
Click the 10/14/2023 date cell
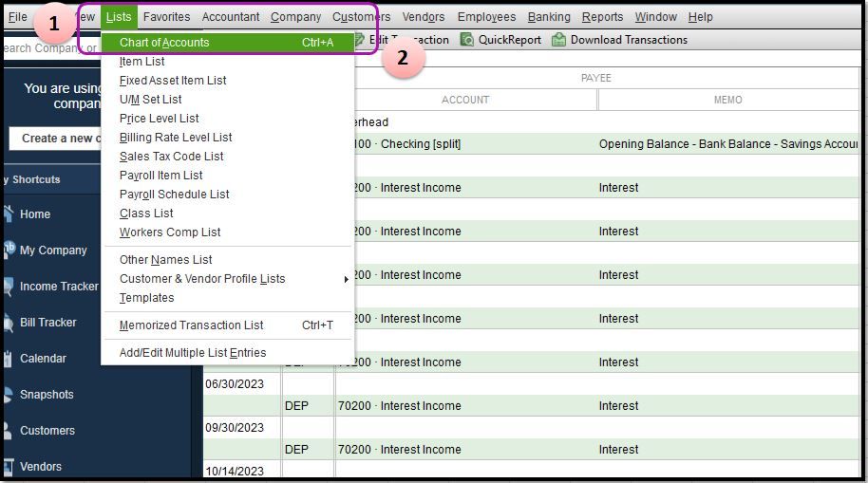click(x=235, y=471)
